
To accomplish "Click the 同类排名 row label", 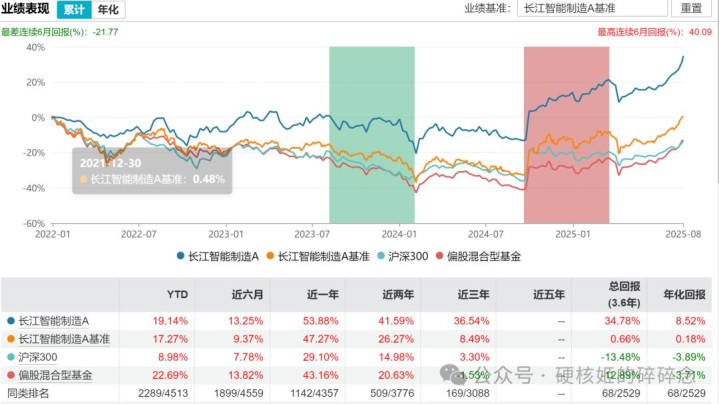I will point(29,392).
